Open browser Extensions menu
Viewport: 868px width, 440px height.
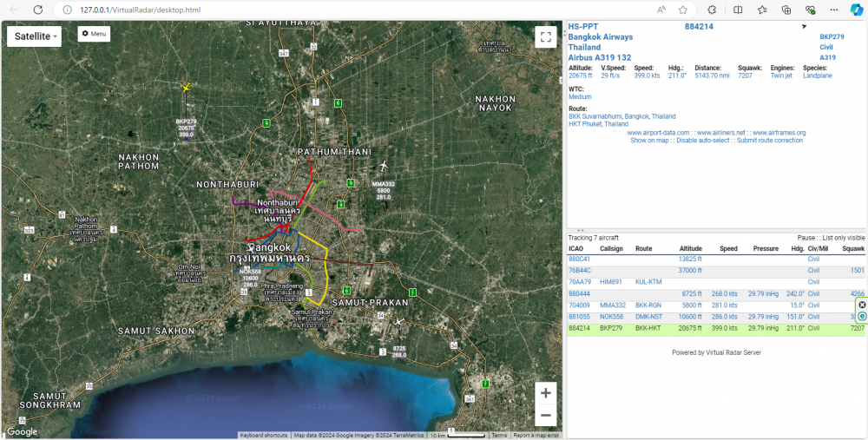coord(712,9)
